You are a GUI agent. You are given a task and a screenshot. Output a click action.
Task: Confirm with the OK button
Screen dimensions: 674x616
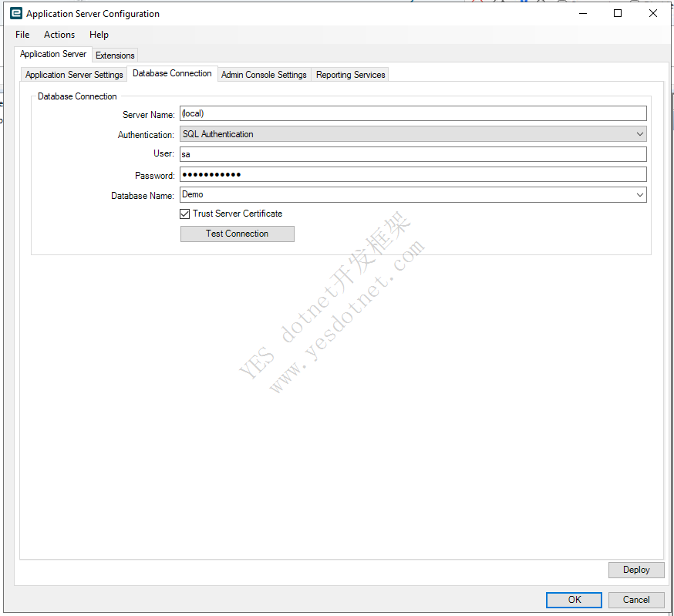click(x=574, y=600)
